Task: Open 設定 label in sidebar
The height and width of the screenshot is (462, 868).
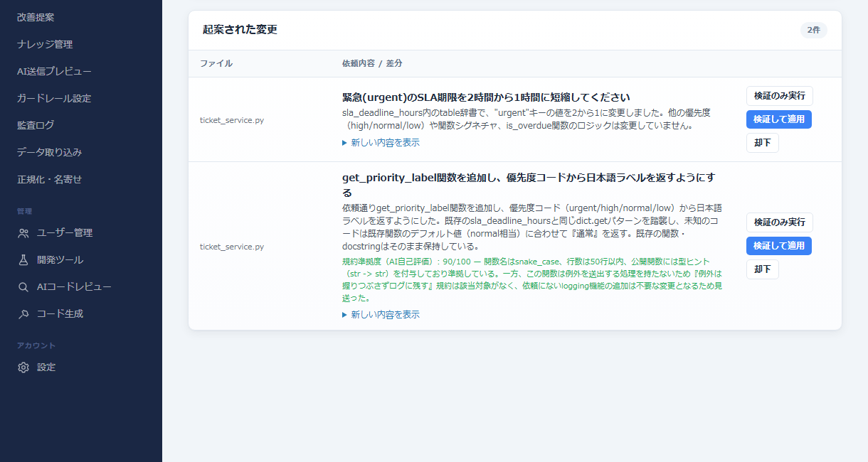Action: (x=46, y=367)
